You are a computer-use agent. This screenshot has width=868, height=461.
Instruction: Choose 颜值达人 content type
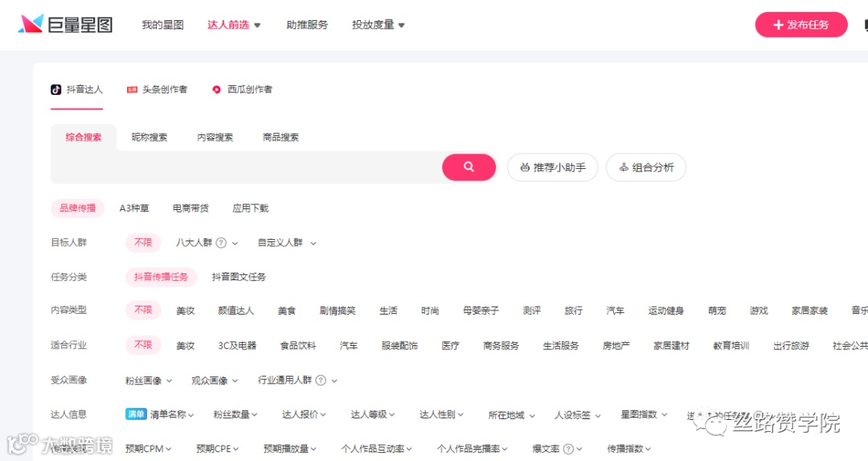[235, 311]
